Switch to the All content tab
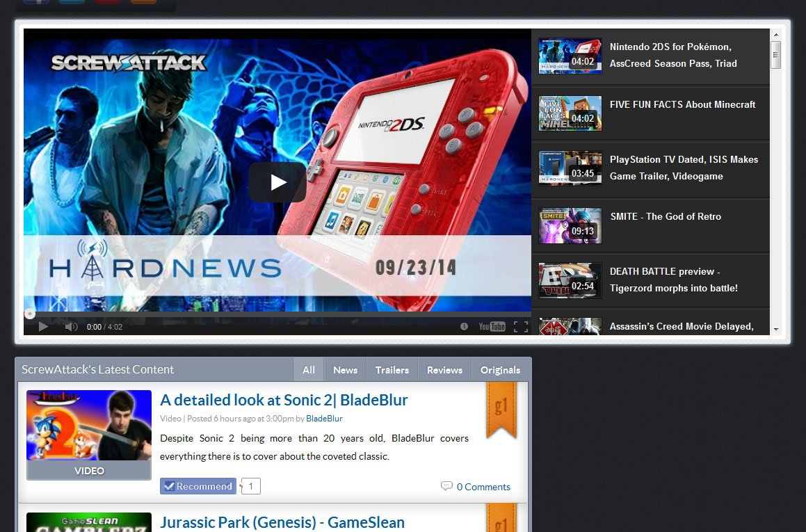Screen dimensions: 806x532 click(x=308, y=369)
